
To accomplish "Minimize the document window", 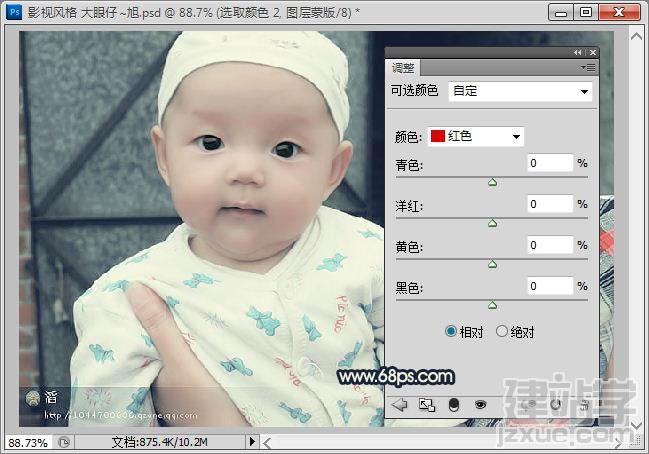I will pos(561,12).
